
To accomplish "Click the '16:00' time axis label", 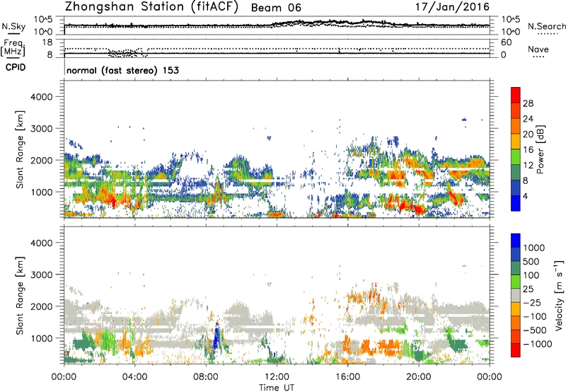I will tap(347, 377).
